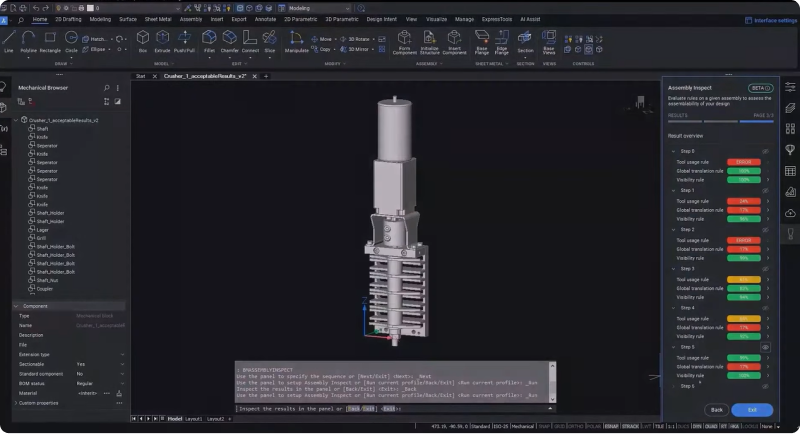Toggle visibility eye for Step 1

coord(765,190)
